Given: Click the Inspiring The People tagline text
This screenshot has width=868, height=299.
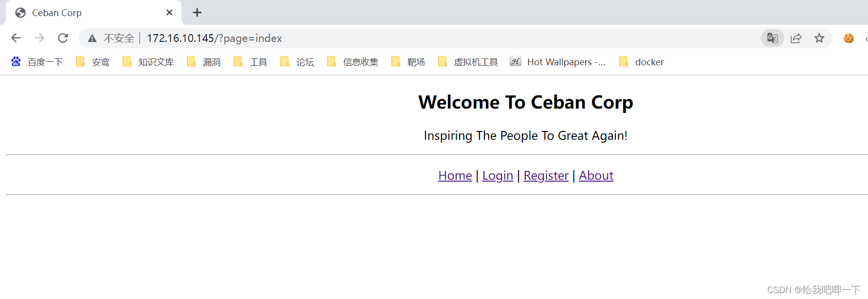Looking at the screenshot, I should tap(526, 135).
